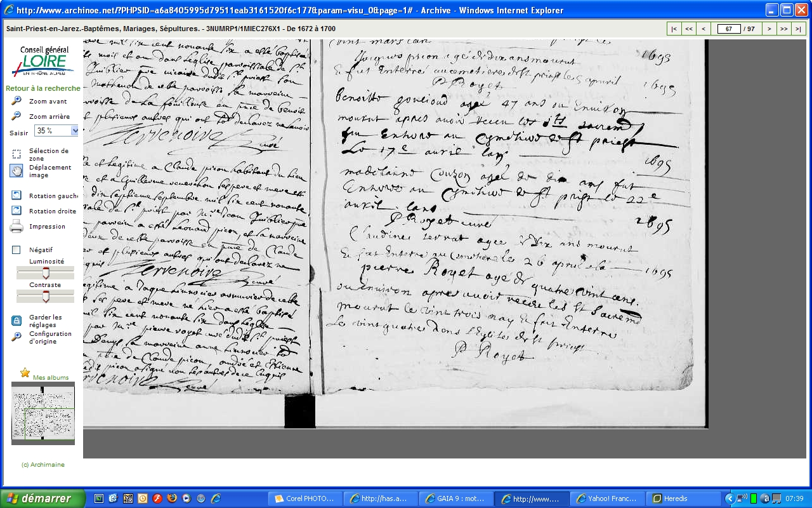Jump to first page with |< button
This screenshot has width=812, height=508.
pos(674,29)
